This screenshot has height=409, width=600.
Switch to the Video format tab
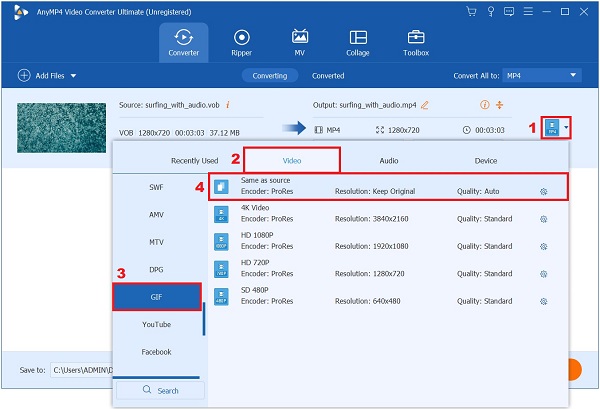292,160
